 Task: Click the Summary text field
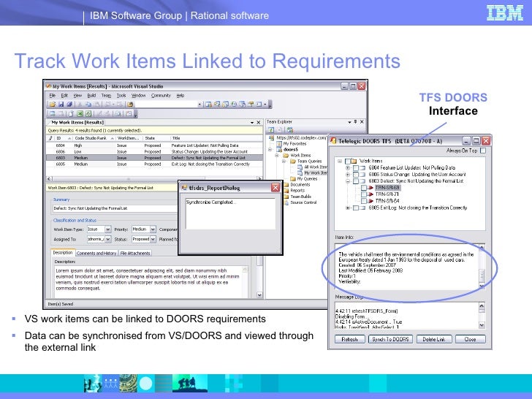[x=115, y=208]
